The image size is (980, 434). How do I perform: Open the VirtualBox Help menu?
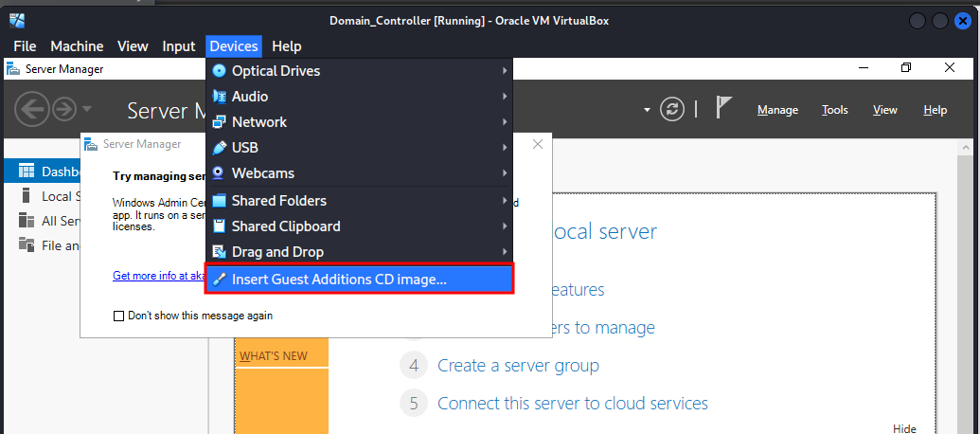click(287, 46)
